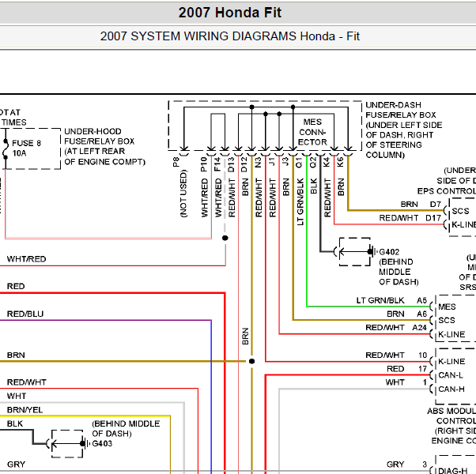The height and width of the screenshot is (474, 476).
Task: Click the vertical "LT GRN/BLK" wire label under Q1
Action: click(x=300, y=202)
